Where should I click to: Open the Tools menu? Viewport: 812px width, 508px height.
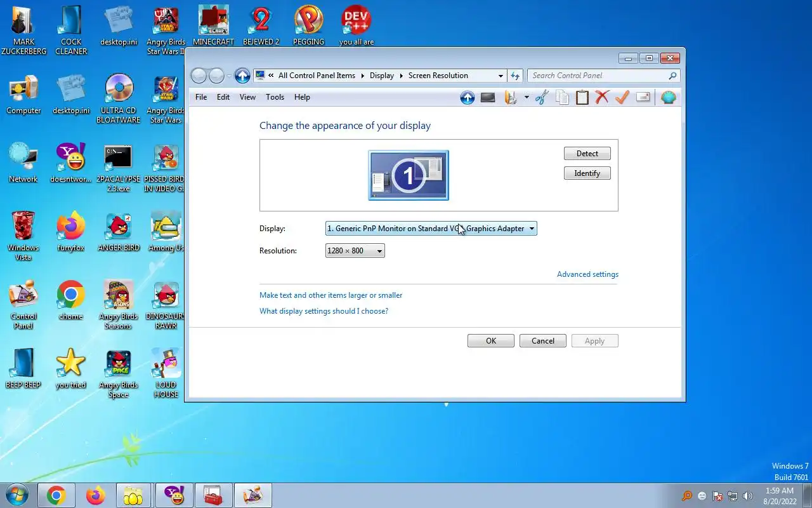pos(275,97)
